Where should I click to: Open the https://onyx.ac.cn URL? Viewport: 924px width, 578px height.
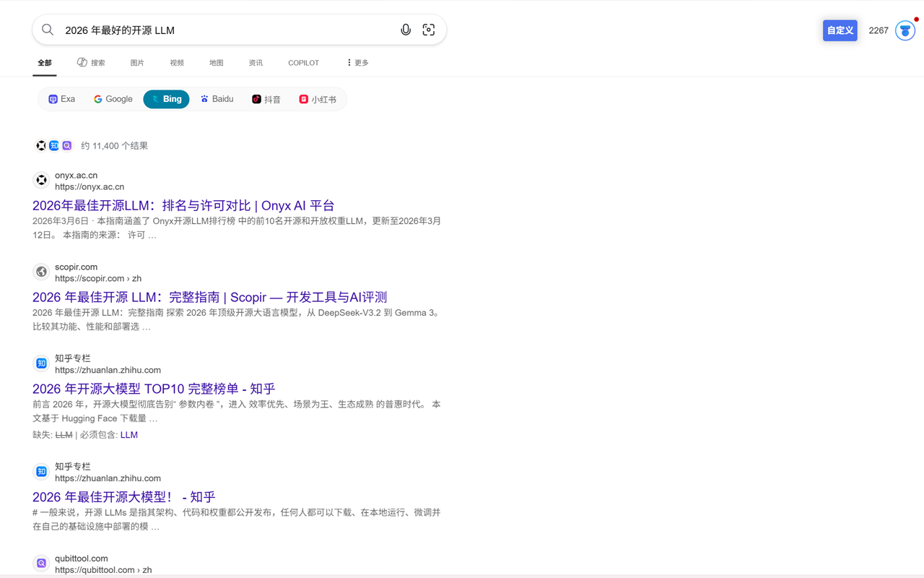(90, 186)
